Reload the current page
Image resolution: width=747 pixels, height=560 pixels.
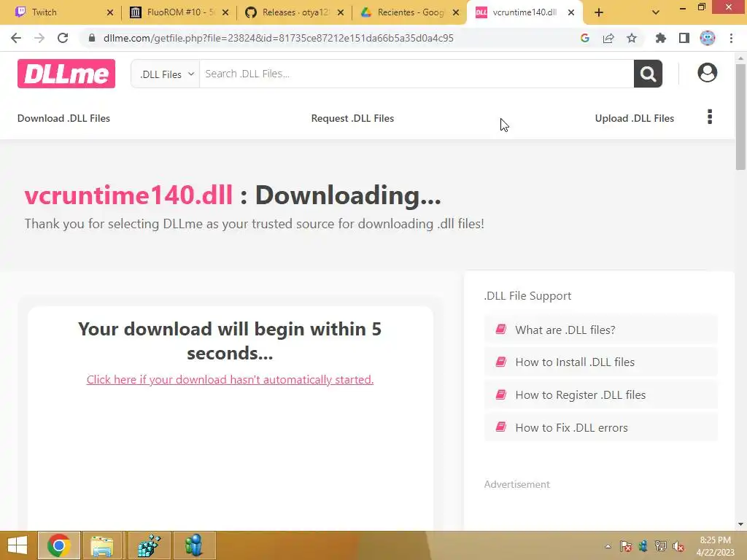pyautogui.click(x=63, y=38)
